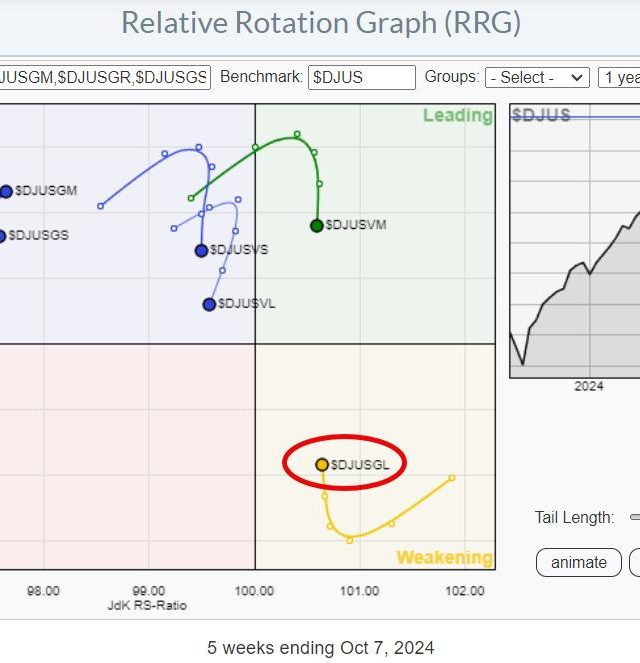
Task: Click the $DJUSGL yellow data point
Action: pos(322,464)
